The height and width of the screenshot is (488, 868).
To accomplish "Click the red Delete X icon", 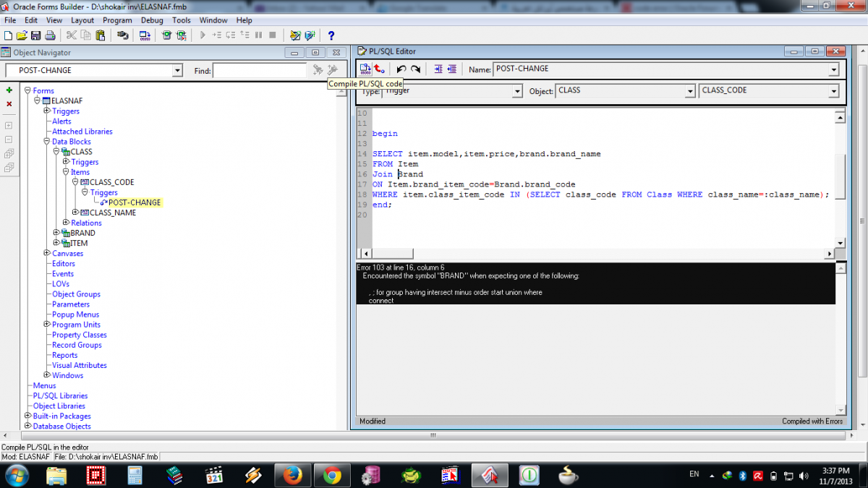I will click(9, 104).
